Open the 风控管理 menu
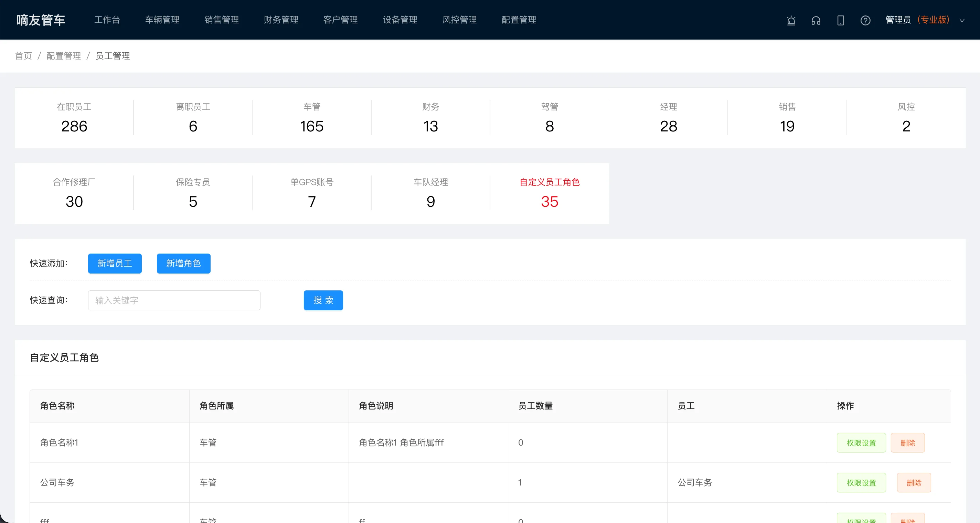 coord(459,20)
